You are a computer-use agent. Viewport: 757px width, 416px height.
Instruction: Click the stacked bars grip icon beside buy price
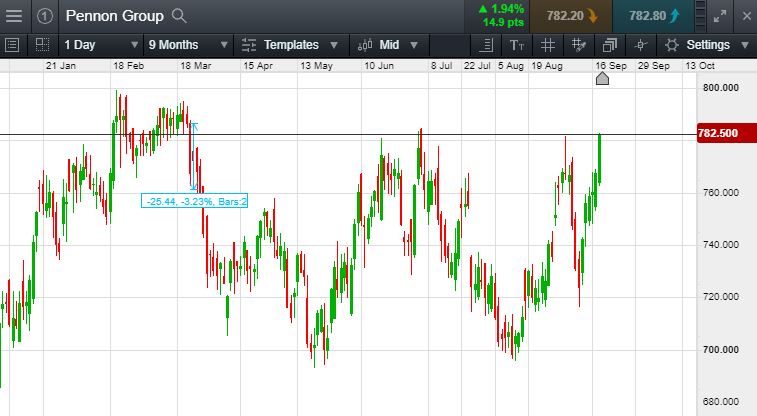pos(701,16)
